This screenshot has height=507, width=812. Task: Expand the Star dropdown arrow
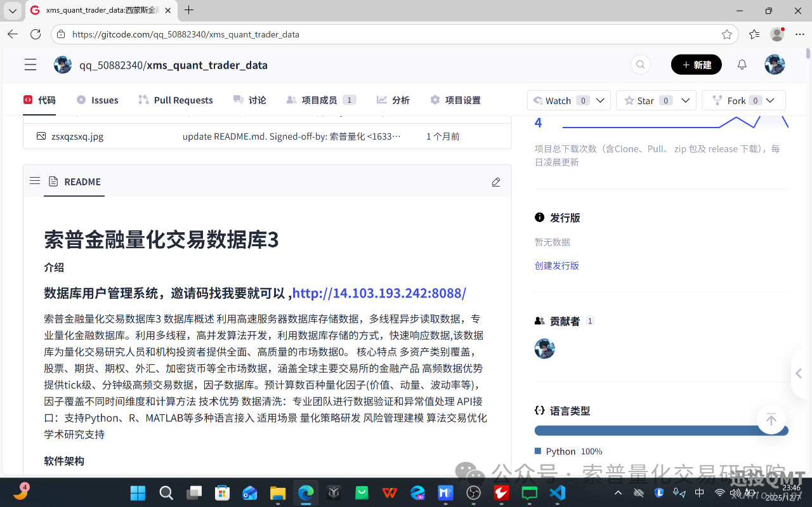coord(686,100)
